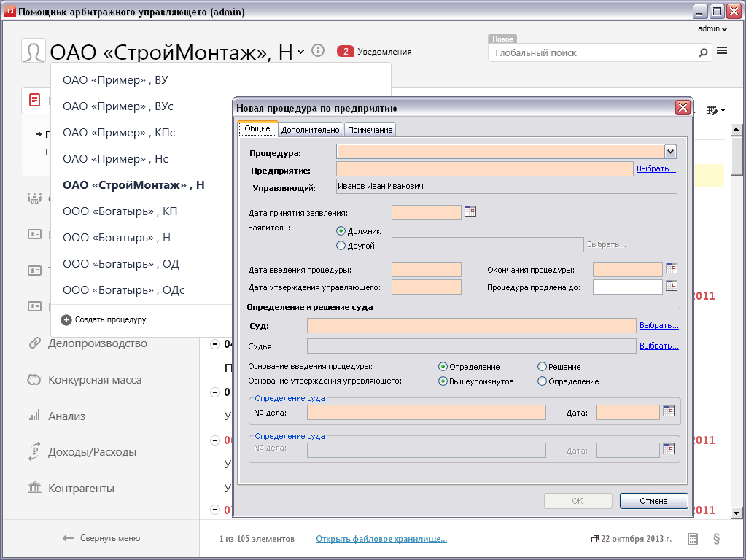Select Определение as procedure basis
The height and width of the screenshot is (560, 746).
tap(443, 366)
